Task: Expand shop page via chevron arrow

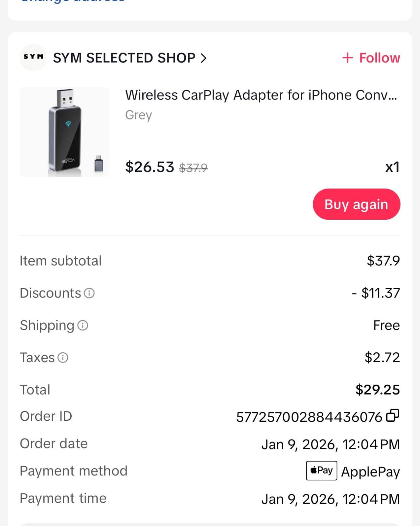Action: click(x=204, y=58)
